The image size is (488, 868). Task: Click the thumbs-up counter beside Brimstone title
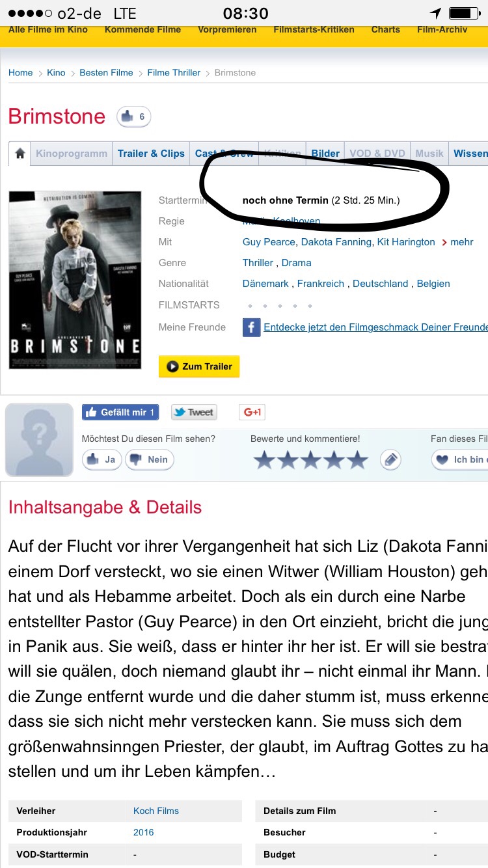tap(133, 117)
